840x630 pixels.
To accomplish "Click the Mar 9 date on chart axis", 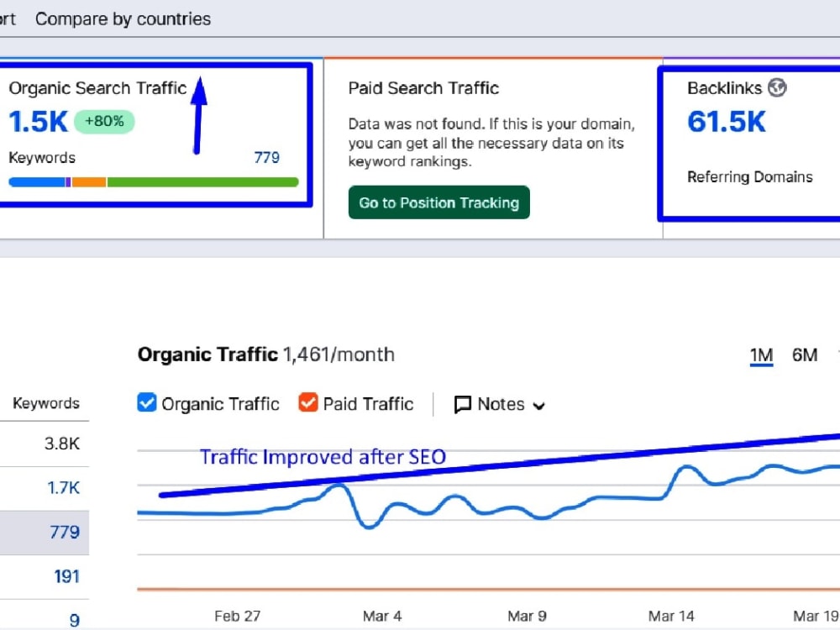I will point(528,616).
